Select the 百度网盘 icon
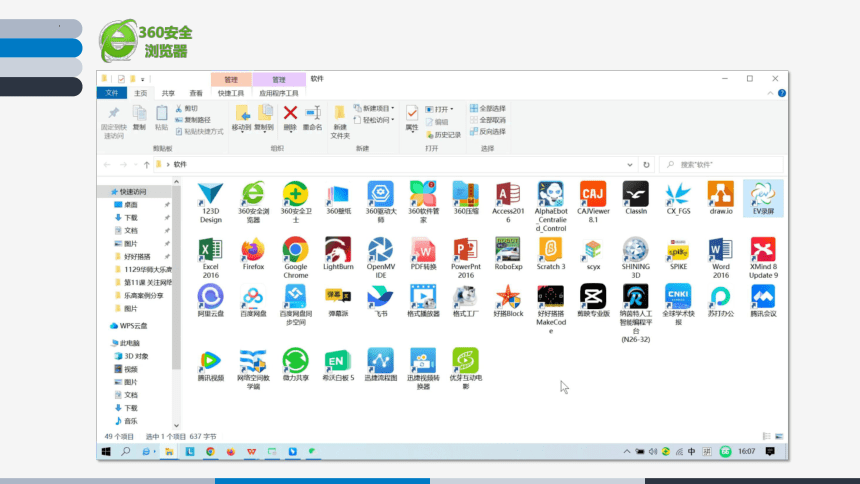 pyautogui.click(x=253, y=301)
